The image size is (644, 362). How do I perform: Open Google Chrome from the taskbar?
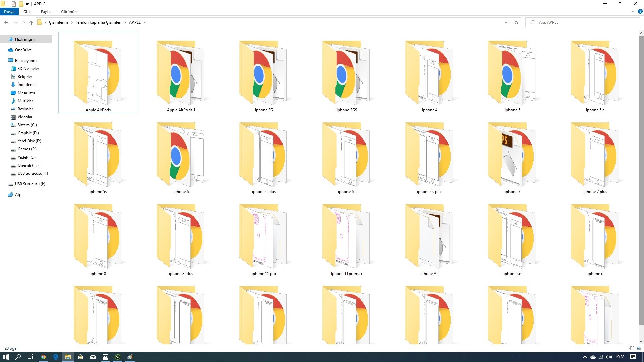(x=43, y=357)
